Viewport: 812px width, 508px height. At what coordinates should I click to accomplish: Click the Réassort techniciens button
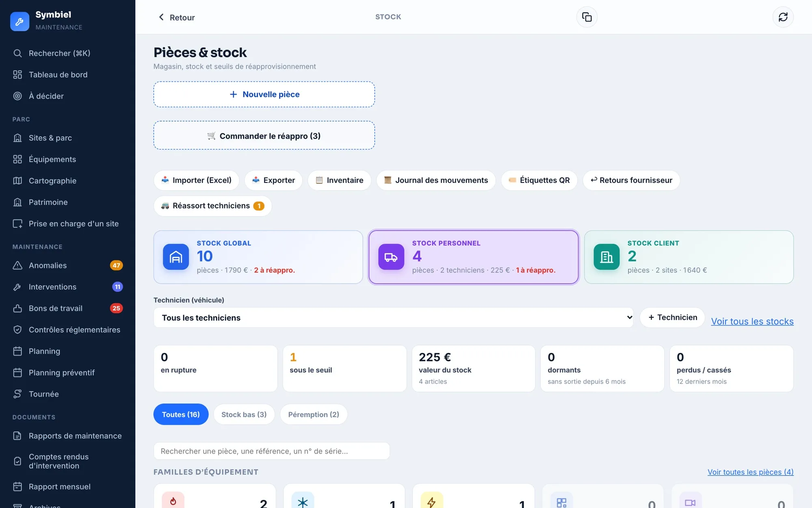pyautogui.click(x=213, y=206)
